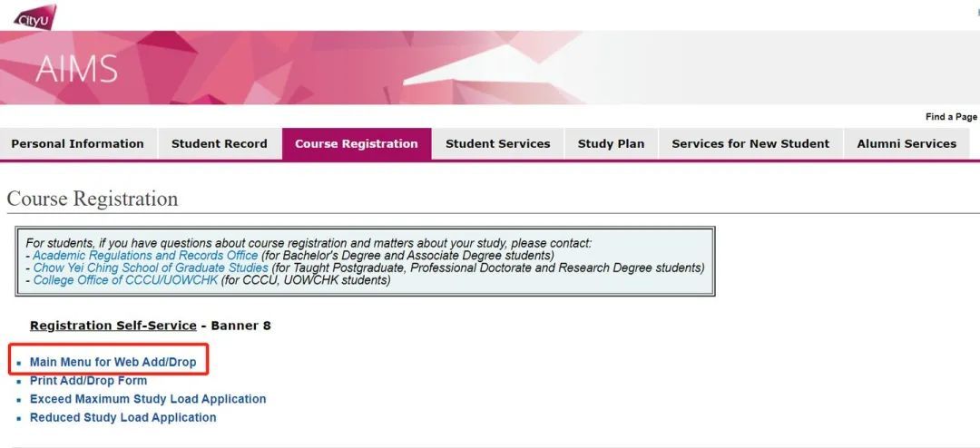Viewport: 980px width, 448px height.
Task: Click bullet icon beside Main Menu for Web Add/Drop
Action: 19,363
